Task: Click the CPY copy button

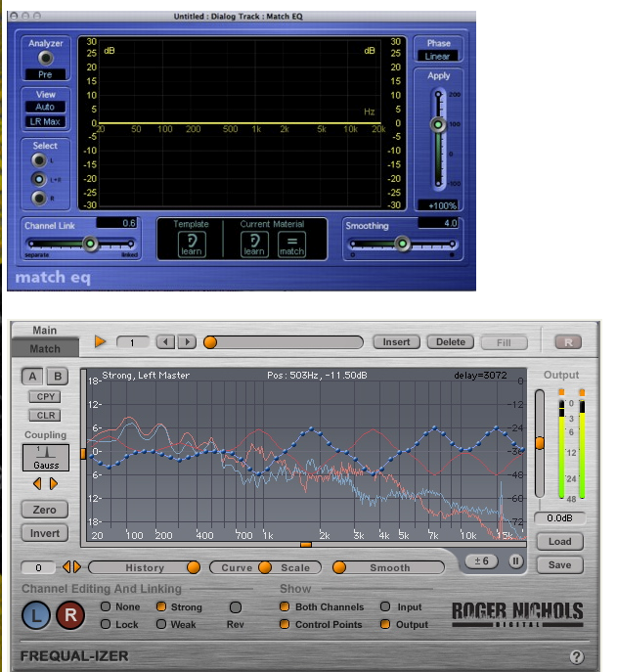Action: point(45,396)
